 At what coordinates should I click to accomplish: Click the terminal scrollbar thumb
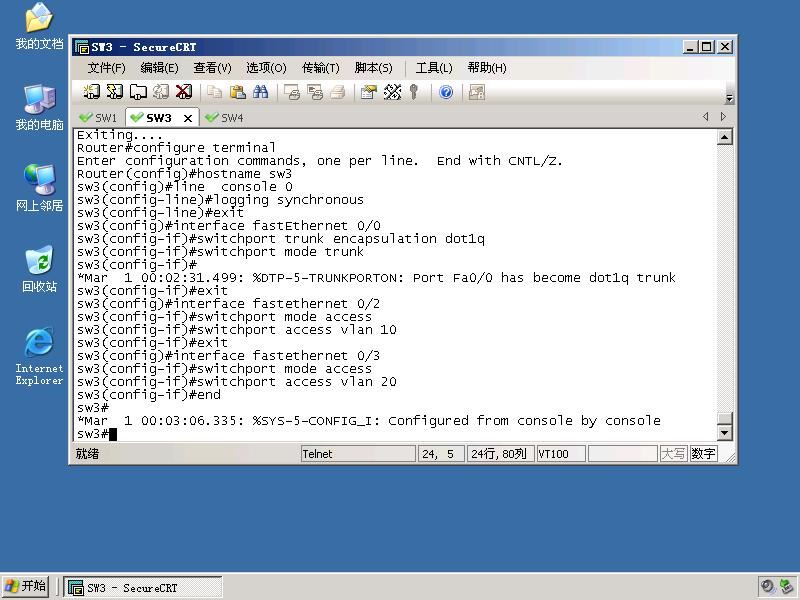point(724,418)
